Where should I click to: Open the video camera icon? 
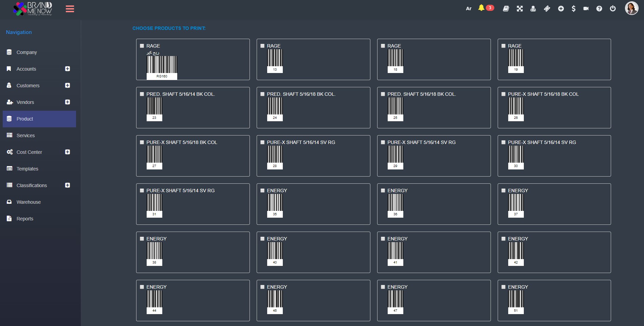pos(586,9)
